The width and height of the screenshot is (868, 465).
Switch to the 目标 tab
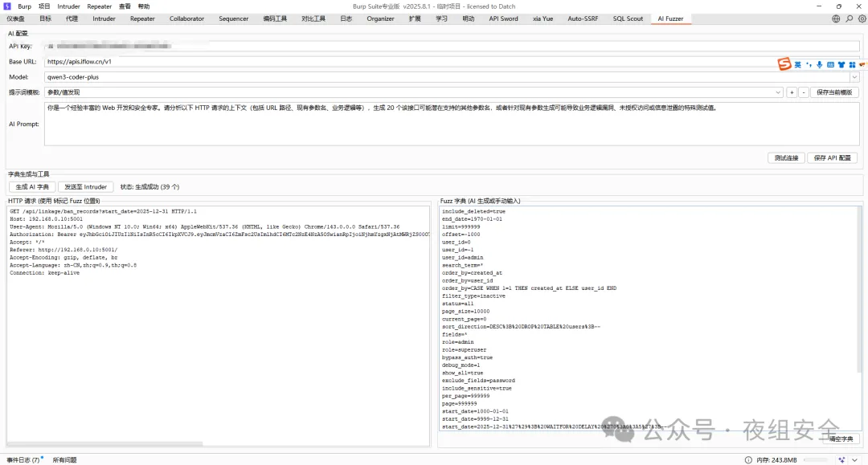(x=45, y=18)
